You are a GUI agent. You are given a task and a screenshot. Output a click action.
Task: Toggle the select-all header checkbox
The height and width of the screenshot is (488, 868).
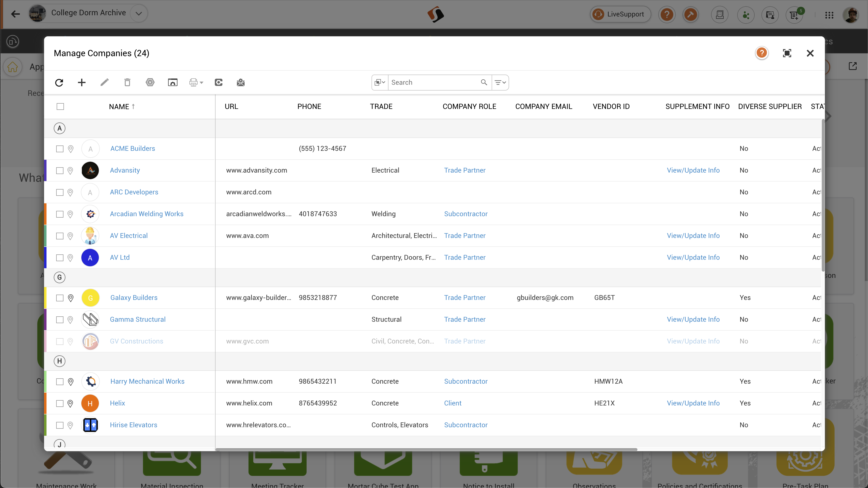coord(60,107)
